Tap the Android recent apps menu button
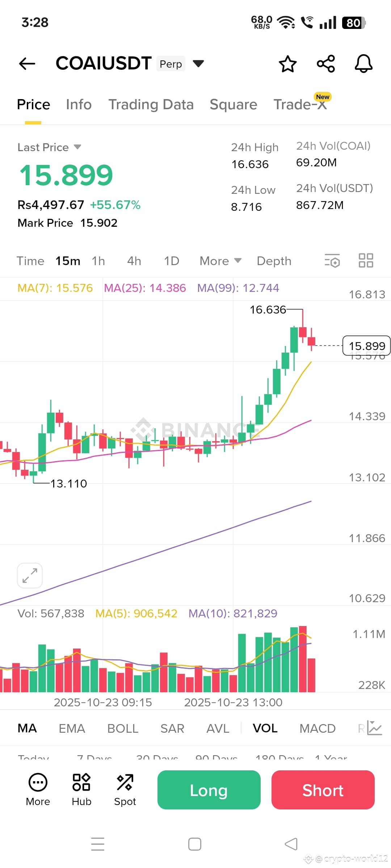 tap(98, 844)
